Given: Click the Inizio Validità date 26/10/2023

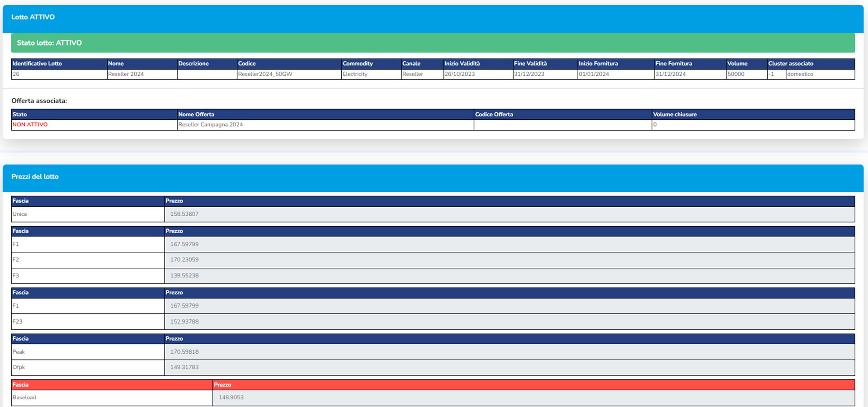Looking at the screenshot, I should 460,74.
